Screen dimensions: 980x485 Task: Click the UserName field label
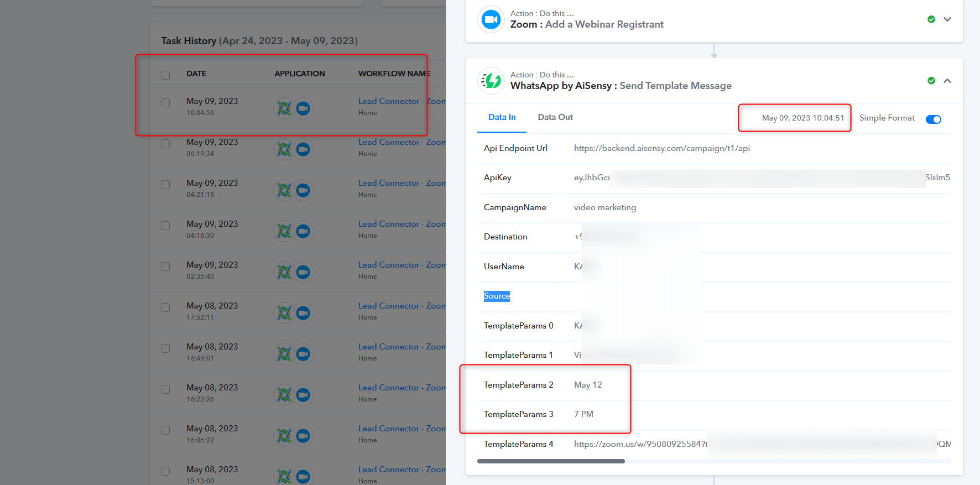pos(504,267)
